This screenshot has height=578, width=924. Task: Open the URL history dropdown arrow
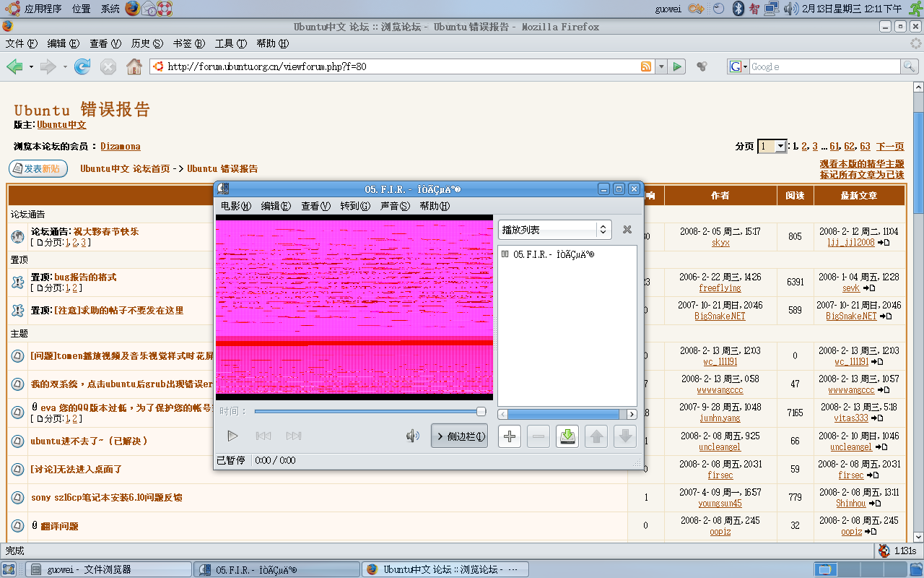(661, 66)
